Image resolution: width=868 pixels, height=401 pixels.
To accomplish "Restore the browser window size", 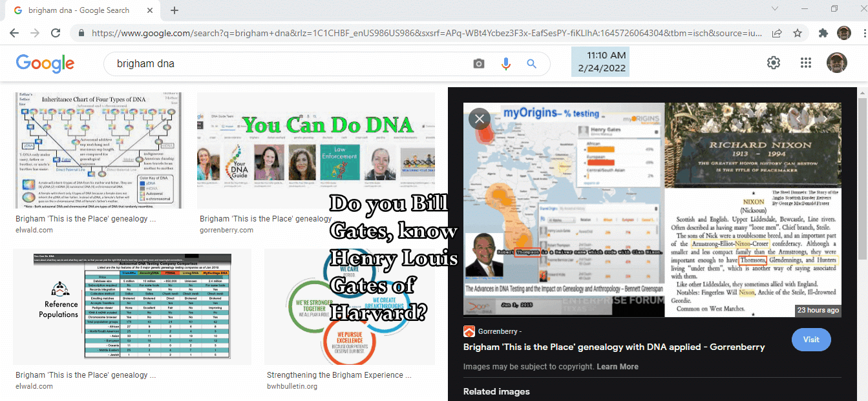I will [x=834, y=10].
